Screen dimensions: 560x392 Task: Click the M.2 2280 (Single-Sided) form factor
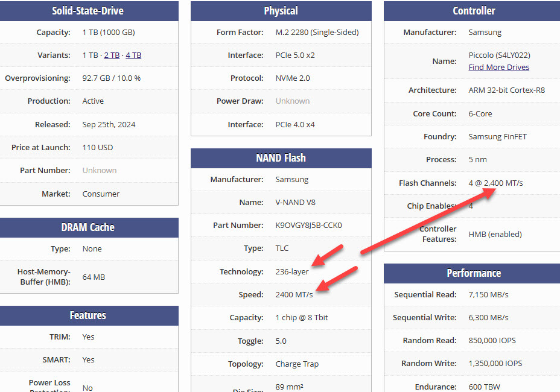[317, 33]
